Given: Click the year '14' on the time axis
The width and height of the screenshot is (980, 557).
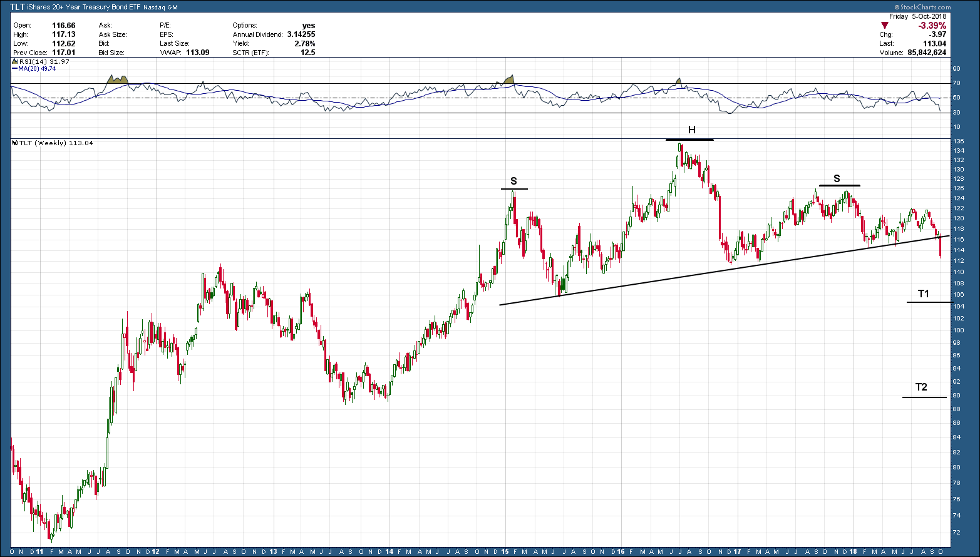Looking at the screenshot, I should pos(389,551).
